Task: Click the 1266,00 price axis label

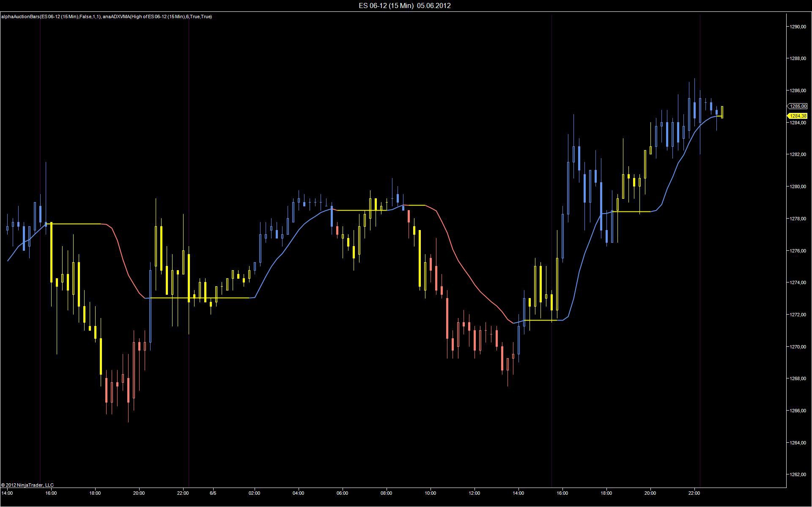Action: 798,411
